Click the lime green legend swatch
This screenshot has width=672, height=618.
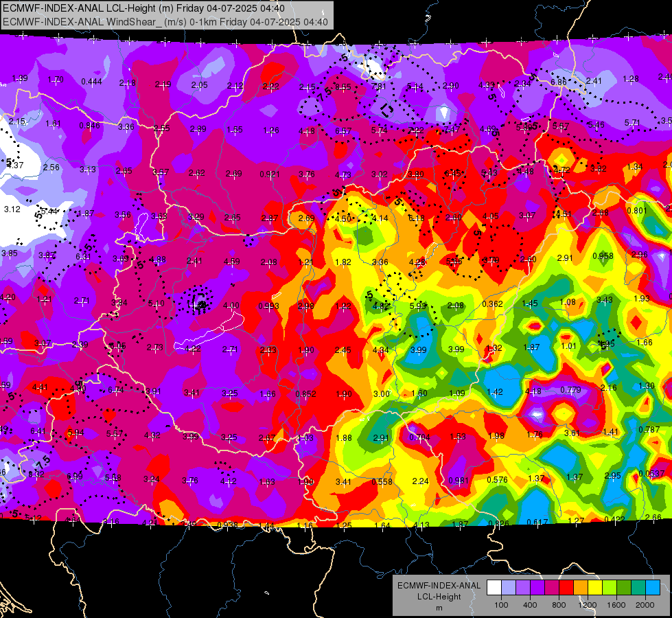coord(610,588)
